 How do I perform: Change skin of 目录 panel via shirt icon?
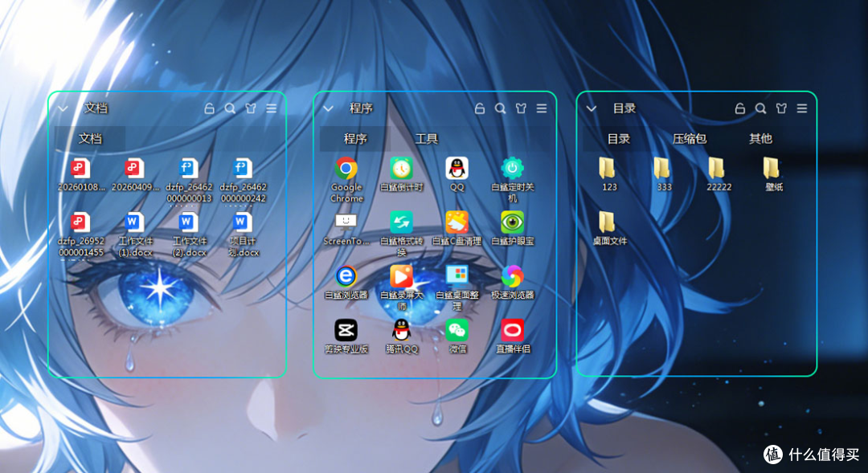pos(781,109)
